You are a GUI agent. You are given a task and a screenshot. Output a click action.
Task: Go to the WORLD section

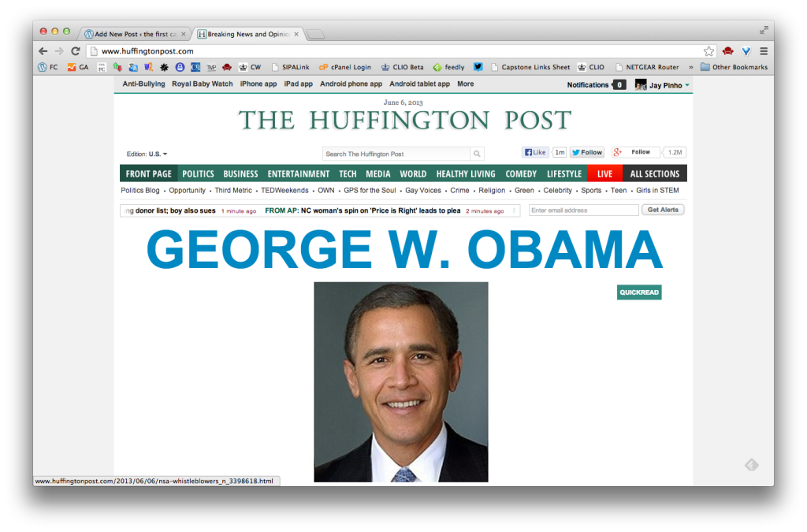click(x=413, y=174)
